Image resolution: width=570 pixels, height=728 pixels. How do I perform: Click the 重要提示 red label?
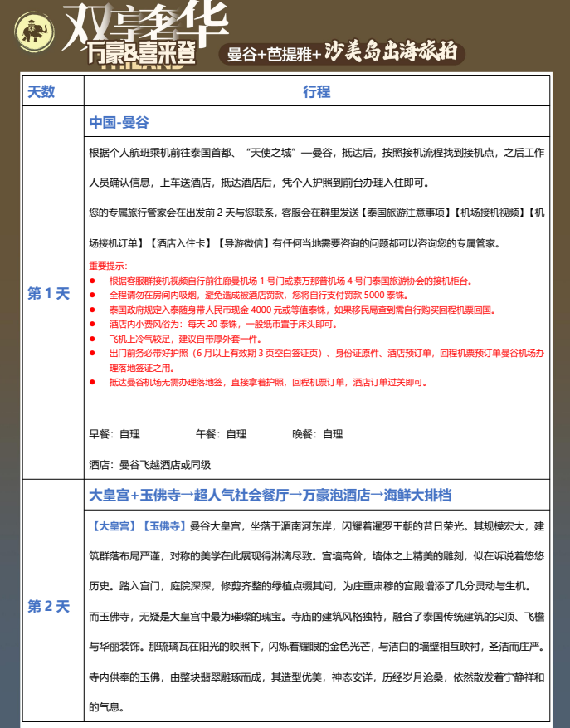click(108, 266)
